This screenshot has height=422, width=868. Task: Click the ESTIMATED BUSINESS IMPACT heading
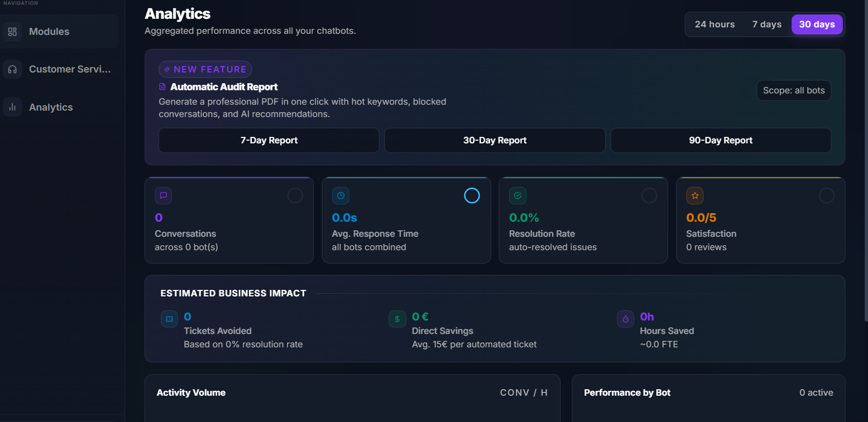233,293
